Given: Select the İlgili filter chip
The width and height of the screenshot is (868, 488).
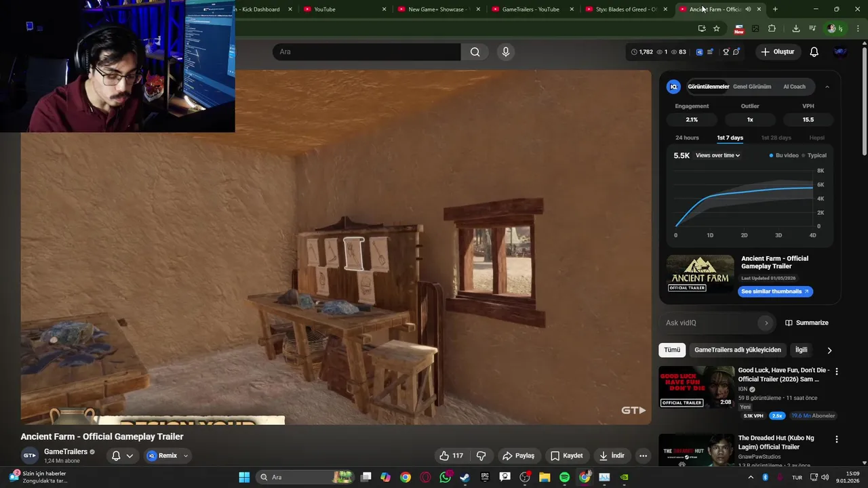Looking at the screenshot, I should click(x=801, y=350).
